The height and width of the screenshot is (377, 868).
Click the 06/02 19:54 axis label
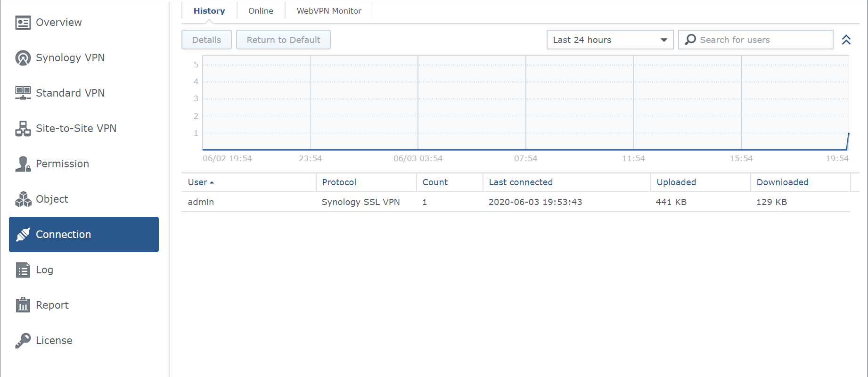[227, 159]
